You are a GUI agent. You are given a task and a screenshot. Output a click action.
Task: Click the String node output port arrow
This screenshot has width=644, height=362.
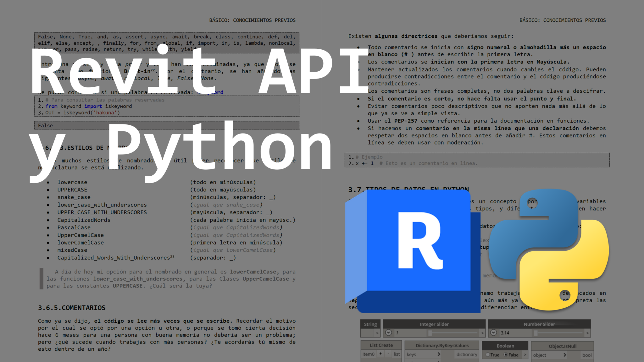pos(377,333)
